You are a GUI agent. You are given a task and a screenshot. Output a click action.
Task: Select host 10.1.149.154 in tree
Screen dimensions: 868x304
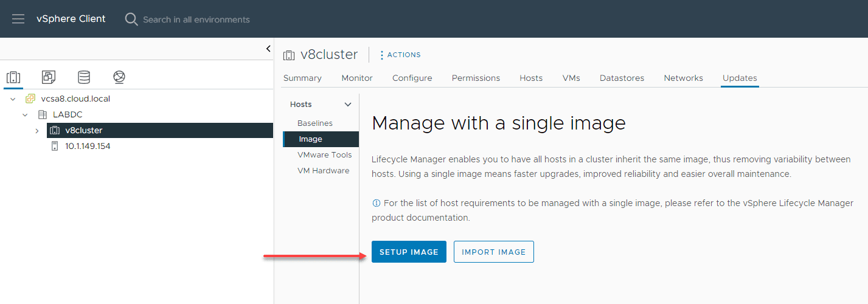pos(88,146)
